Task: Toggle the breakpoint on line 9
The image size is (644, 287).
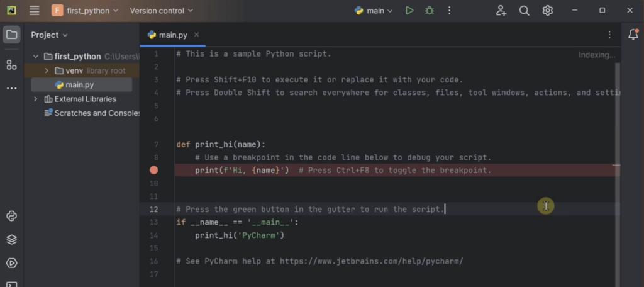Action: click(x=154, y=170)
